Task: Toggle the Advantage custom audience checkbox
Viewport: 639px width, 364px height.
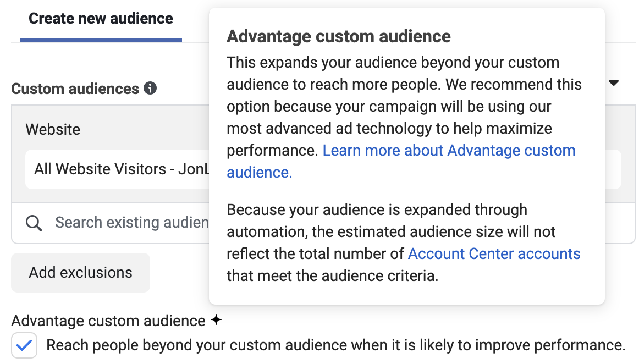Action: 24,345
